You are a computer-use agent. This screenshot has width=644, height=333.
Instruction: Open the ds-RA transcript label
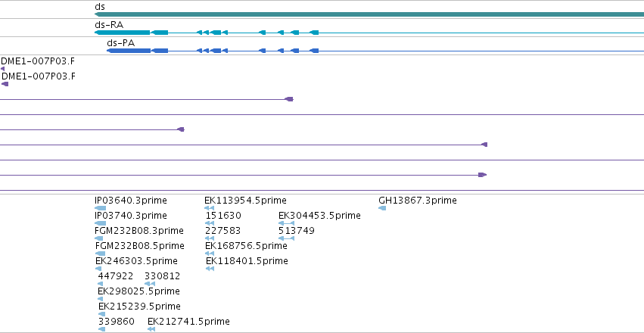click(109, 25)
